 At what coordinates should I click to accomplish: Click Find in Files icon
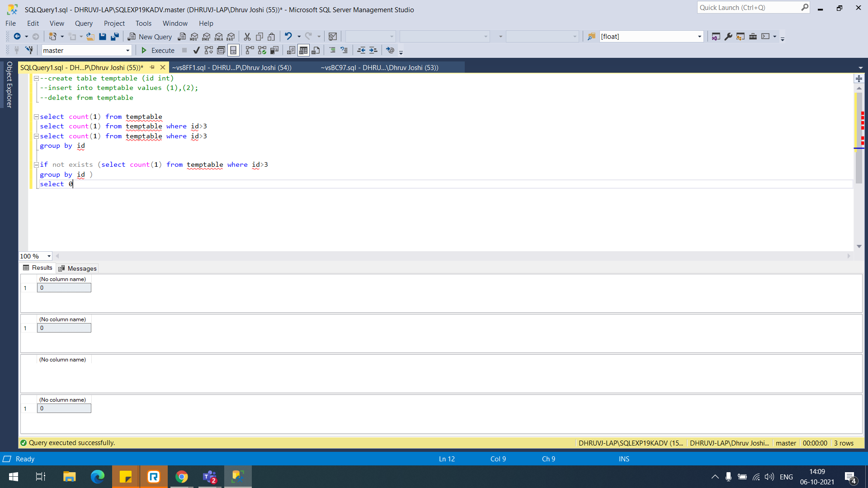591,37
